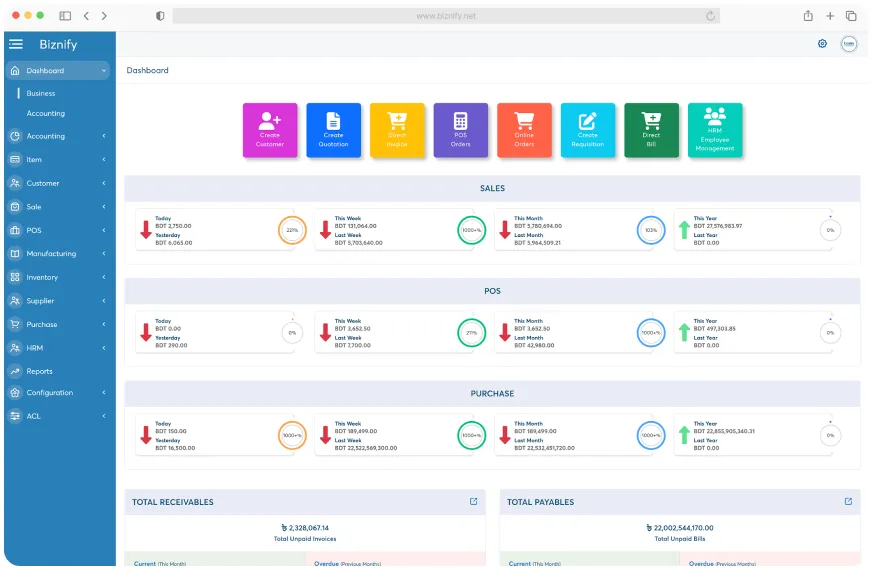Click the settings gear icon in header
872x570 pixels.
coord(822,44)
